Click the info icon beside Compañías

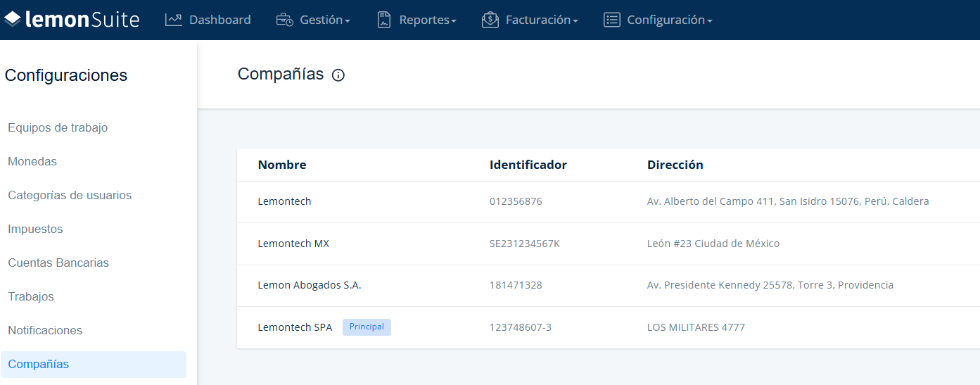[338, 75]
